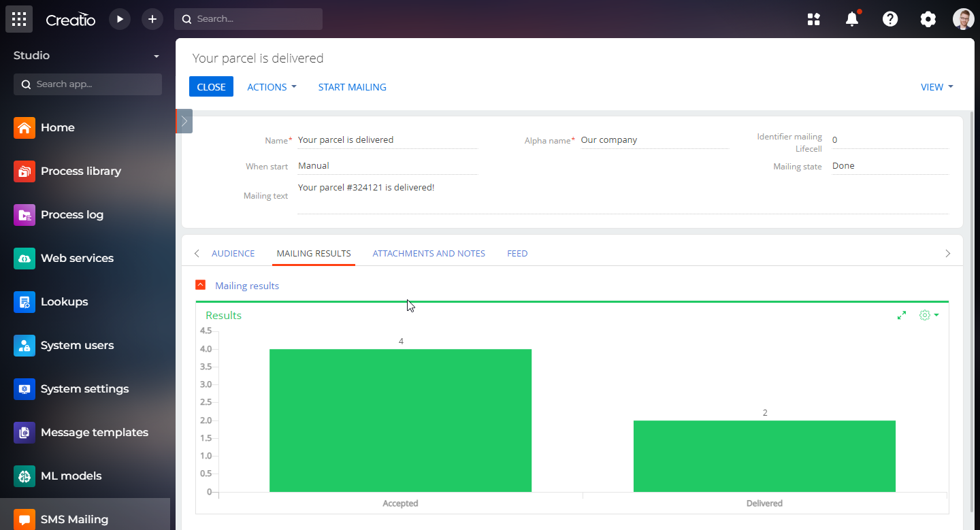Expand the Results chart to fullscreen
The height and width of the screenshot is (530, 980).
902,315
